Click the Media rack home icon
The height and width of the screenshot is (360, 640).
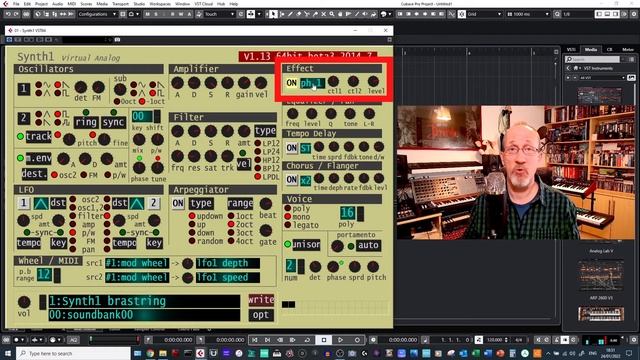point(576,68)
